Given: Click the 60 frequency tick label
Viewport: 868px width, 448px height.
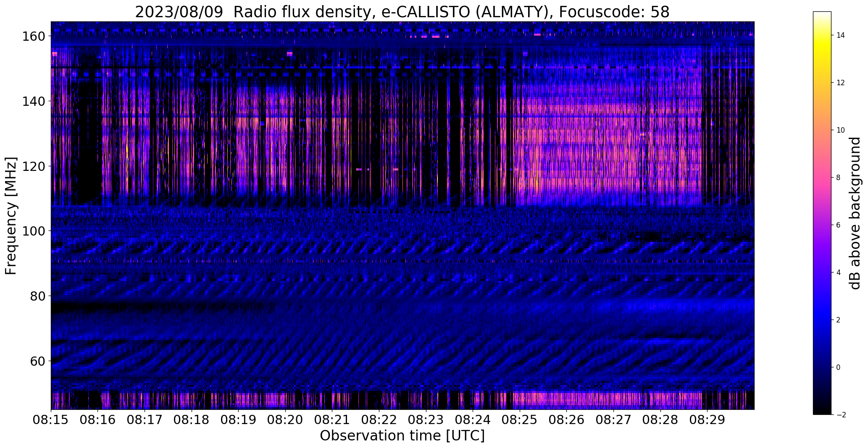Looking at the screenshot, I should pyautogui.click(x=37, y=361).
